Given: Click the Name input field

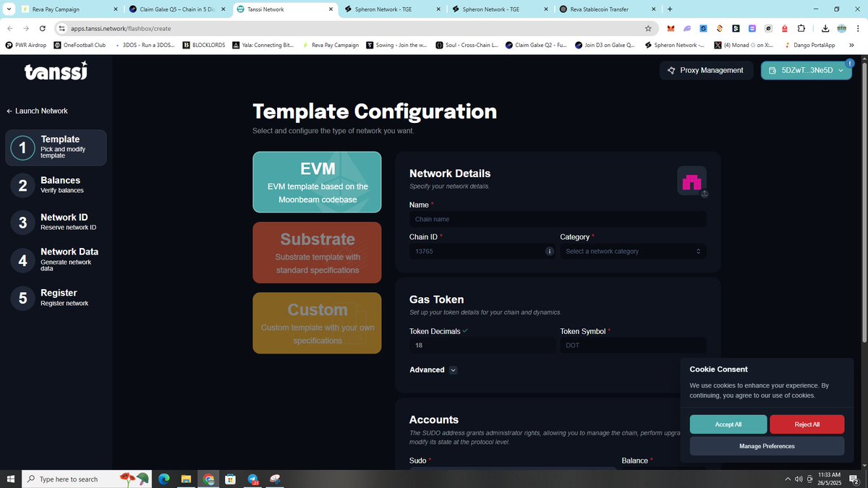Looking at the screenshot, I should point(558,219).
